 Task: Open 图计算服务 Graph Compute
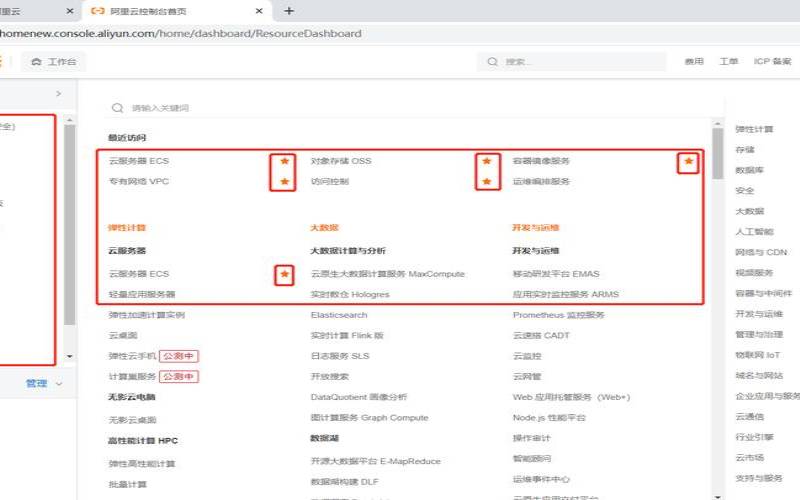369,418
